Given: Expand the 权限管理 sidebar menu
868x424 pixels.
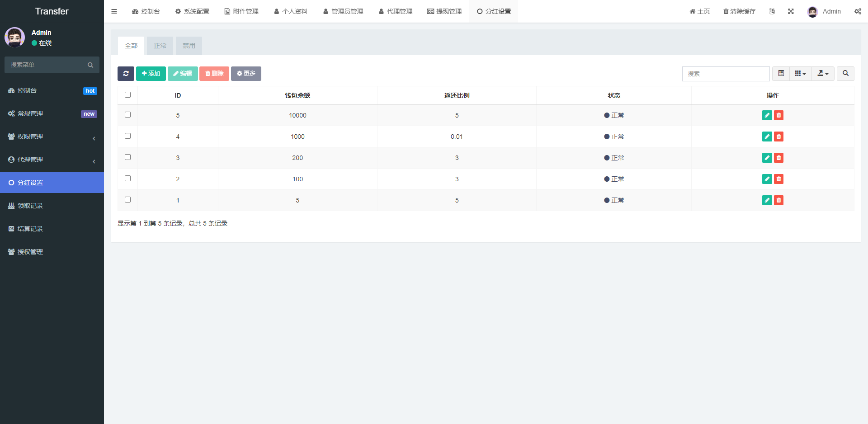Looking at the screenshot, I should point(52,137).
